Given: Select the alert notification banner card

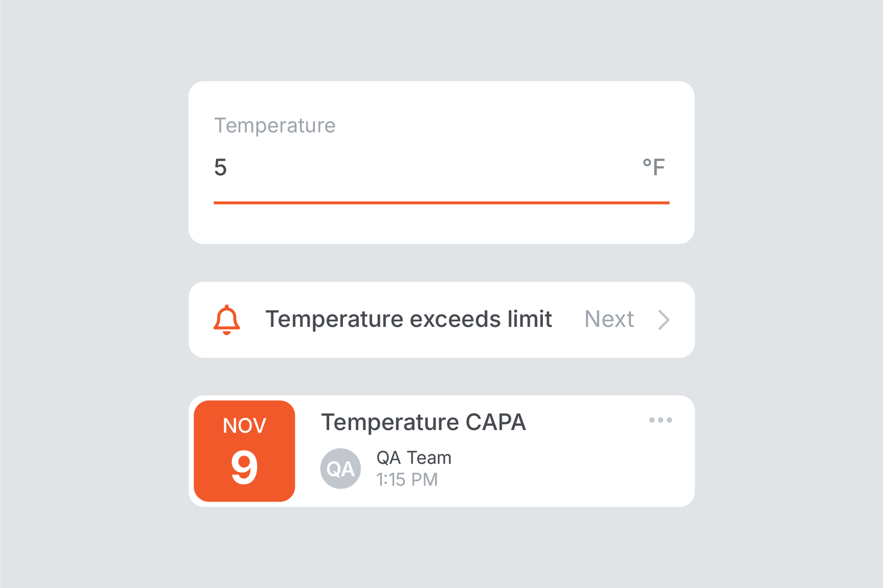Looking at the screenshot, I should point(441,320).
